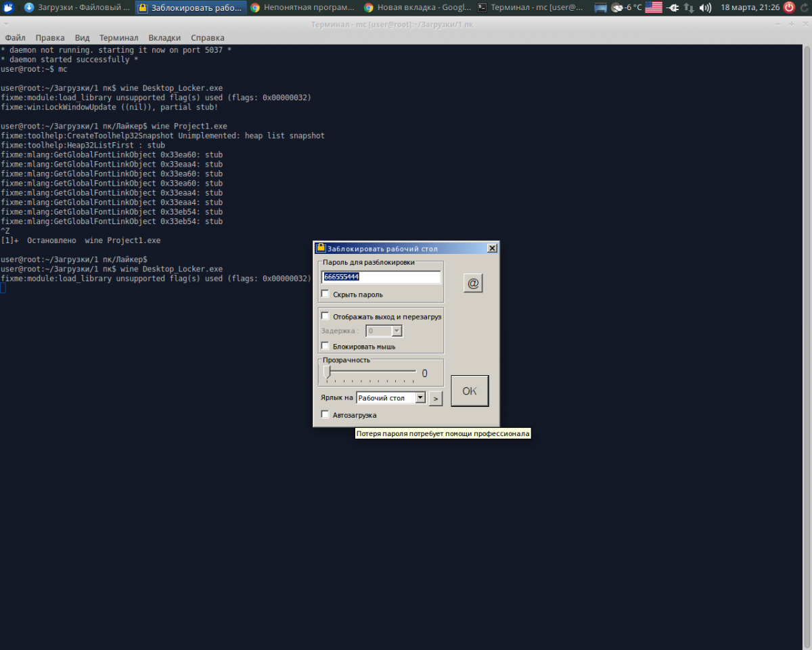Click the network up/down arrows icon
This screenshot has width=812, height=650.
[689, 7]
